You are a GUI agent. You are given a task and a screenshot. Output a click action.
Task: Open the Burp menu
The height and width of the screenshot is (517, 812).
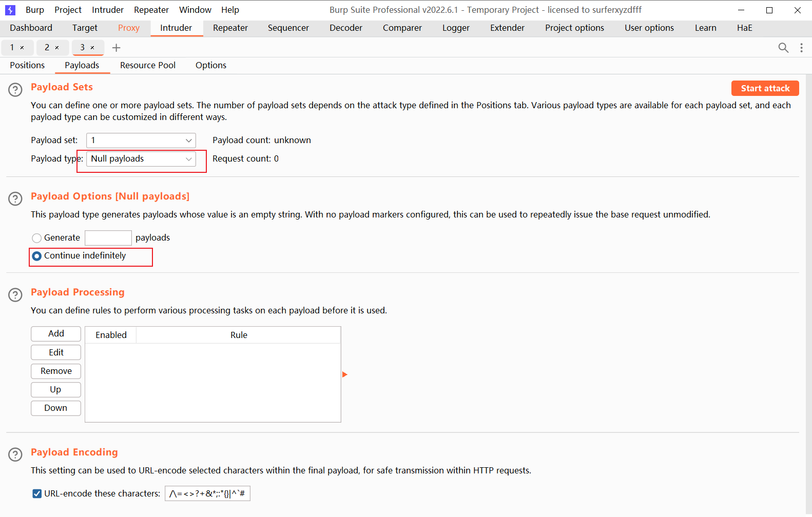35,10
